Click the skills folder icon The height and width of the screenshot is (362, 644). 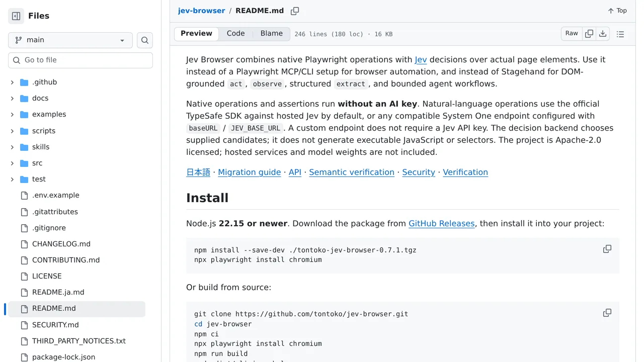[x=24, y=147]
